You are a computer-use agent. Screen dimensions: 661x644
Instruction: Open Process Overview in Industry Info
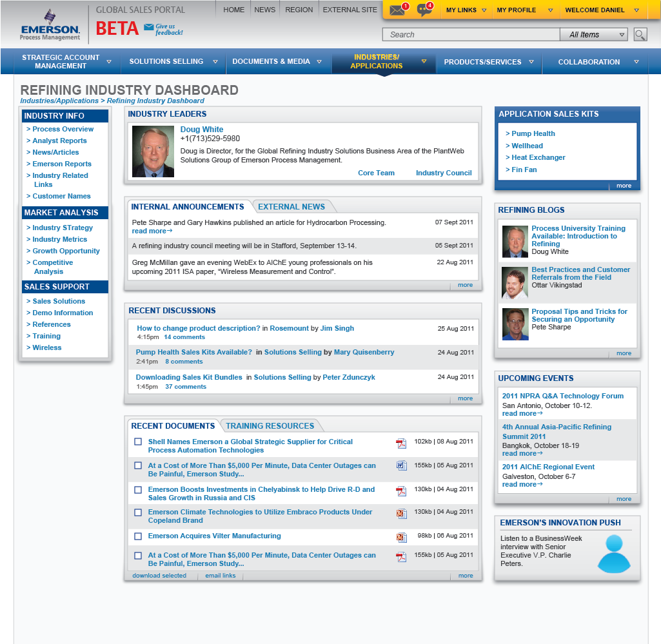[63, 129]
